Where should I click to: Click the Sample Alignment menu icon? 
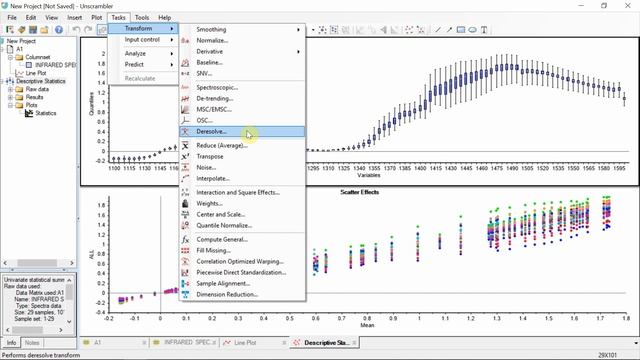coord(185,283)
